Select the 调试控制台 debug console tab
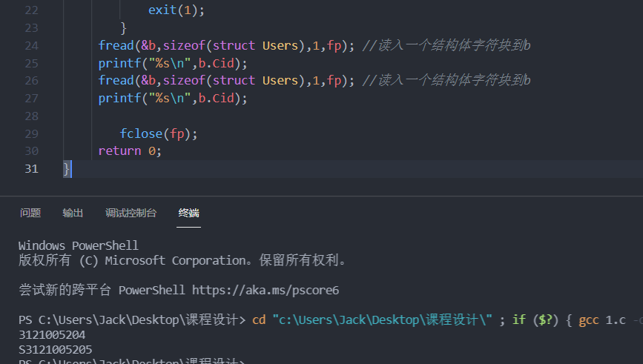The height and width of the screenshot is (364, 643). click(131, 214)
